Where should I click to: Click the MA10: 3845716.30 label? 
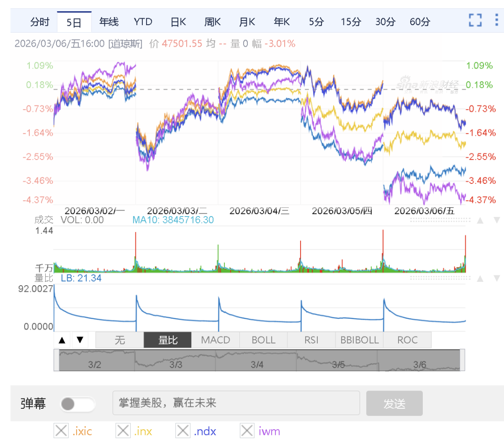(173, 220)
